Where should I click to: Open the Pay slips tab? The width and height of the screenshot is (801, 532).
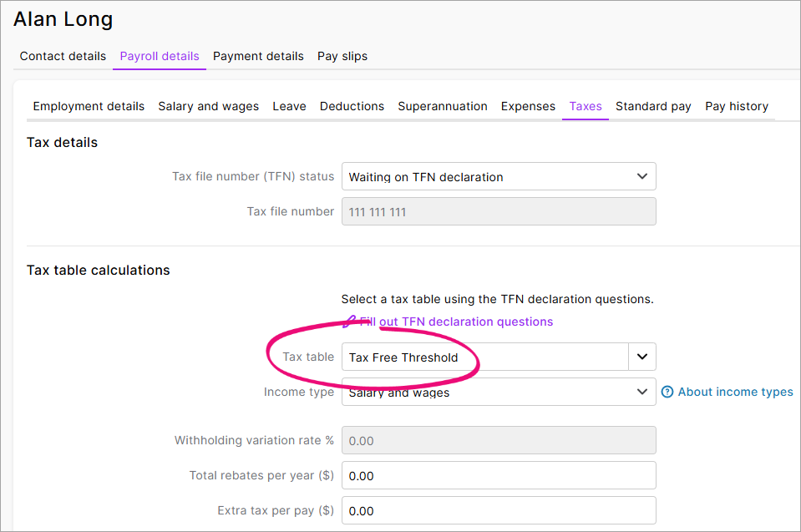click(x=342, y=56)
